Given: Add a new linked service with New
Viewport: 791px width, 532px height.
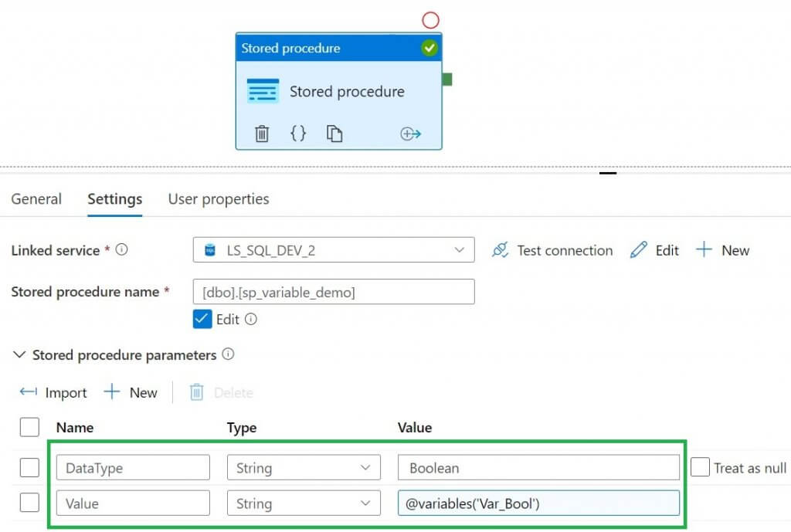Looking at the screenshot, I should click(x=723, y=250).
